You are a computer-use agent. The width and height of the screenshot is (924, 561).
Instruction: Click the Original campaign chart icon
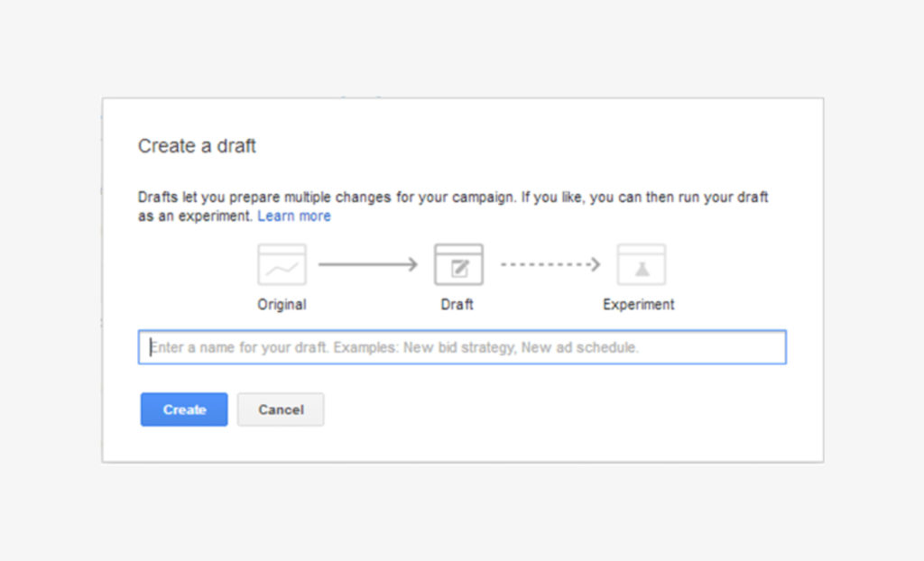(282, 264)
